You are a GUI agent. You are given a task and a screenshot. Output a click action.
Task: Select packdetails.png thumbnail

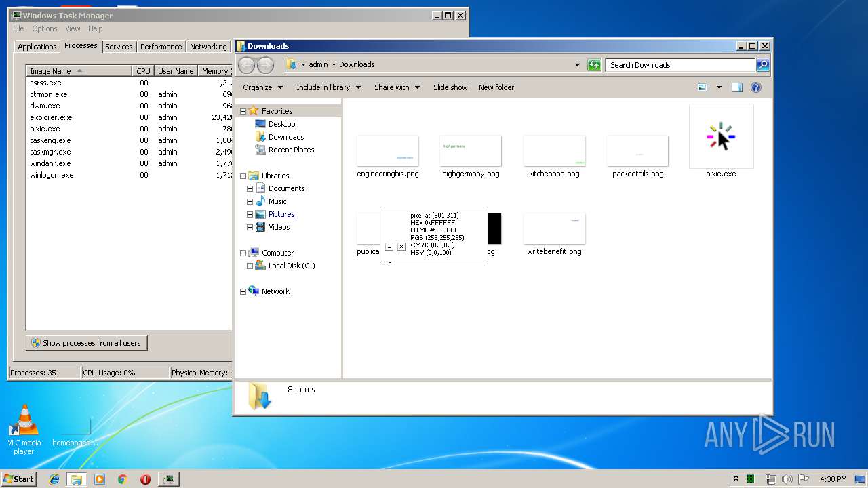coord(637,150)
